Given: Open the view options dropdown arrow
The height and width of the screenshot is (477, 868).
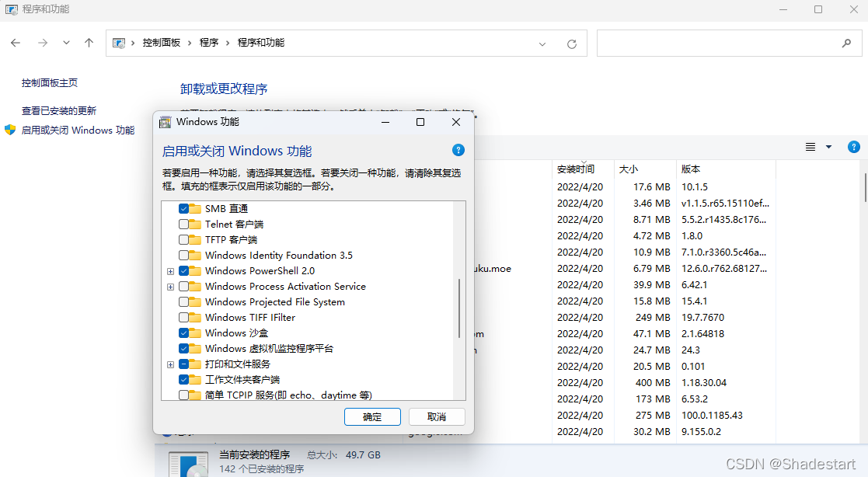Looking at the screenshot, I should point(828,147).
